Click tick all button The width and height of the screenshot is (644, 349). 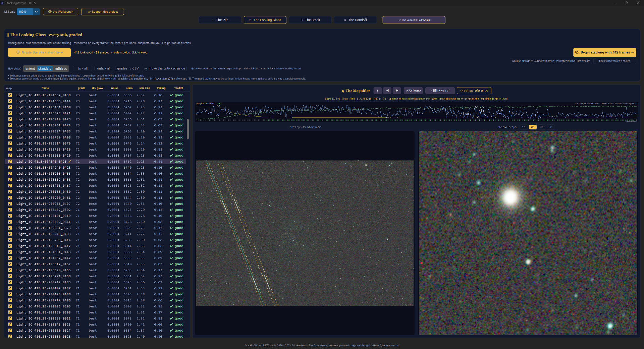point(83,69)
